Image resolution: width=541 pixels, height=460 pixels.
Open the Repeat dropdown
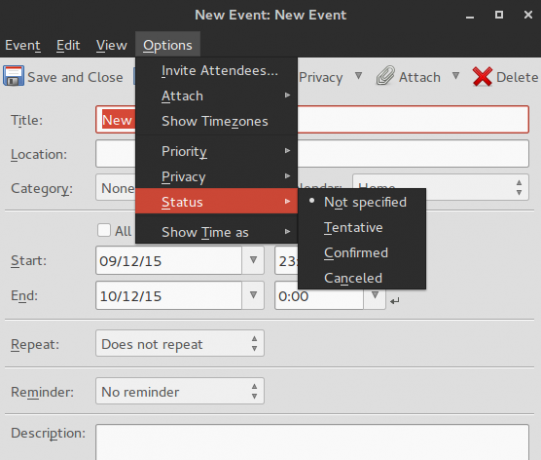pos(180,343)
